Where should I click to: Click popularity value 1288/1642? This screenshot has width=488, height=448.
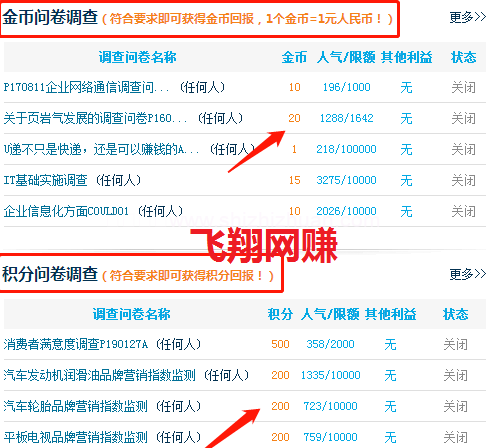click(347, 118)
